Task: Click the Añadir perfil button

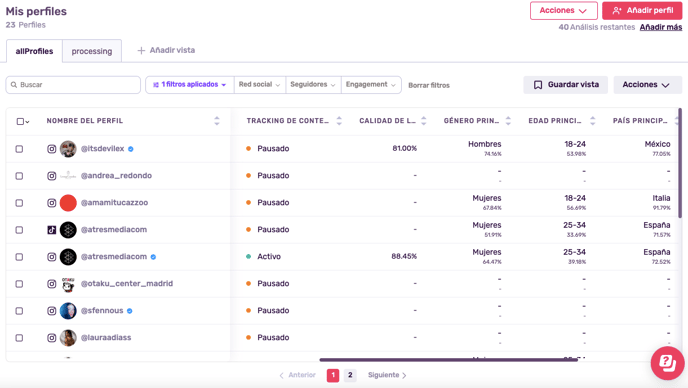Action: (x=642, y=11)
